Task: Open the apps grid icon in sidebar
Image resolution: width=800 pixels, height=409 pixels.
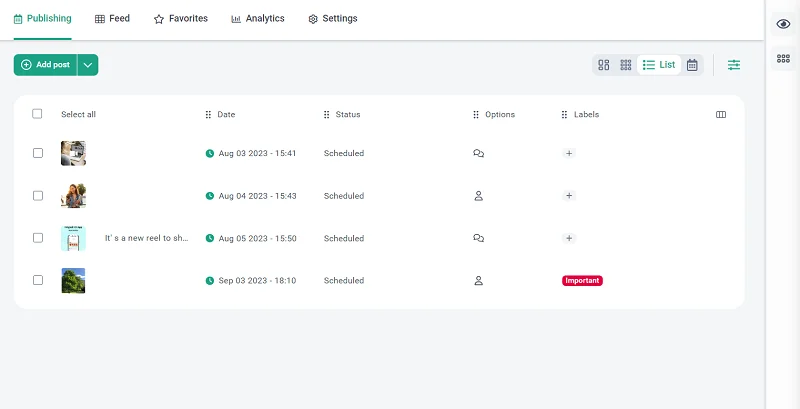Action: [783, 59]
